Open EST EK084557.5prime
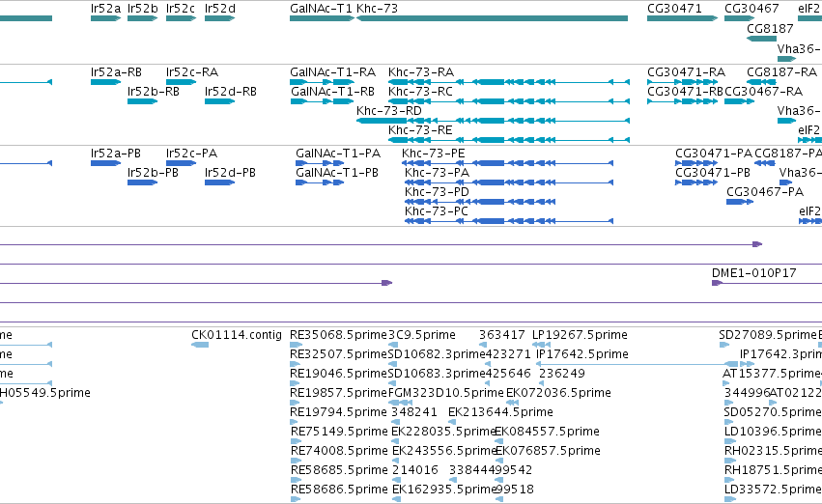Screen dimensions: 822x504 point(548,433)
